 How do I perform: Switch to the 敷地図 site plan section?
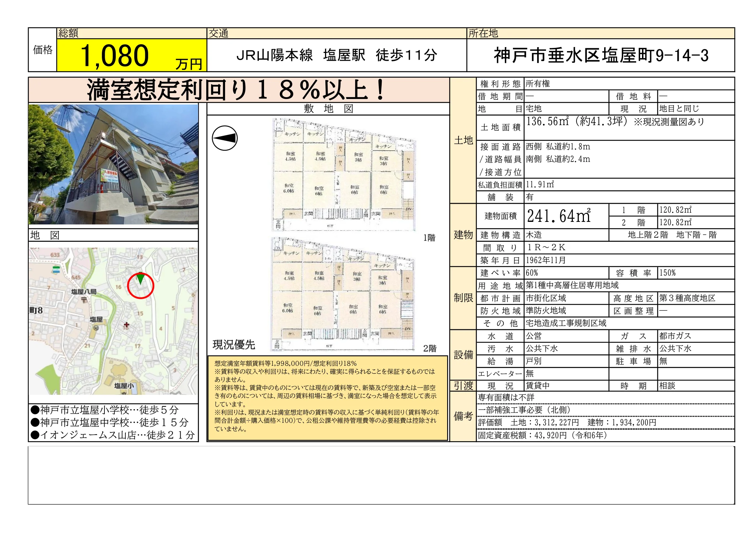tap(327, 109)
